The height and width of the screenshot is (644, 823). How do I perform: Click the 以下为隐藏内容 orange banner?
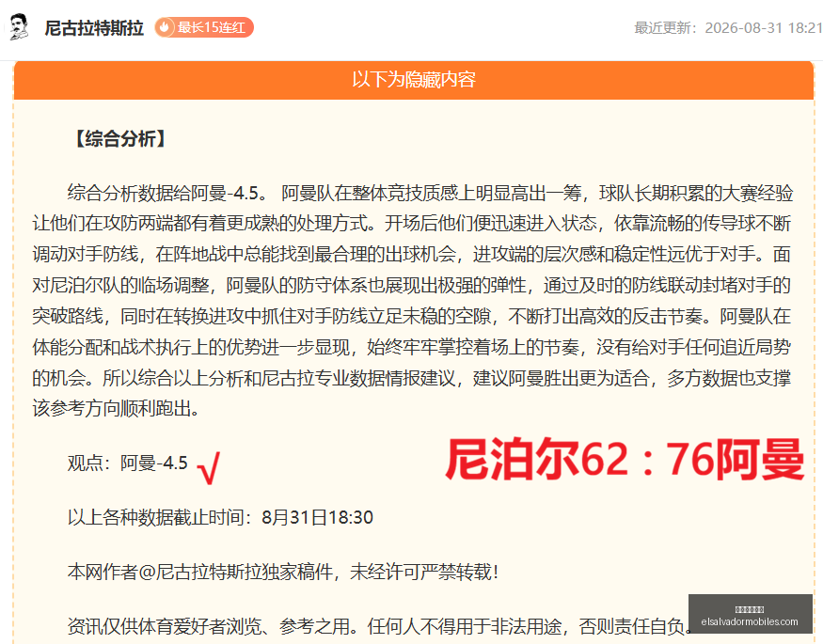(x=414, y=80)
